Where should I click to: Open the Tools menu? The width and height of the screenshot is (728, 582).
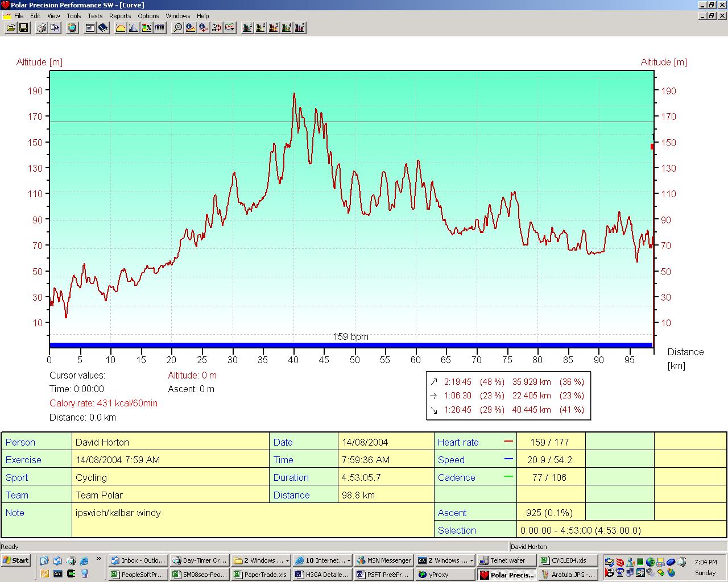(74, 16)
